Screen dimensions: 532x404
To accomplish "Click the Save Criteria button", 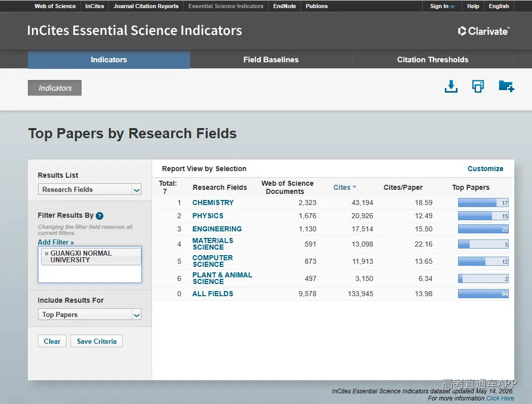I will [x=97, y=341].
